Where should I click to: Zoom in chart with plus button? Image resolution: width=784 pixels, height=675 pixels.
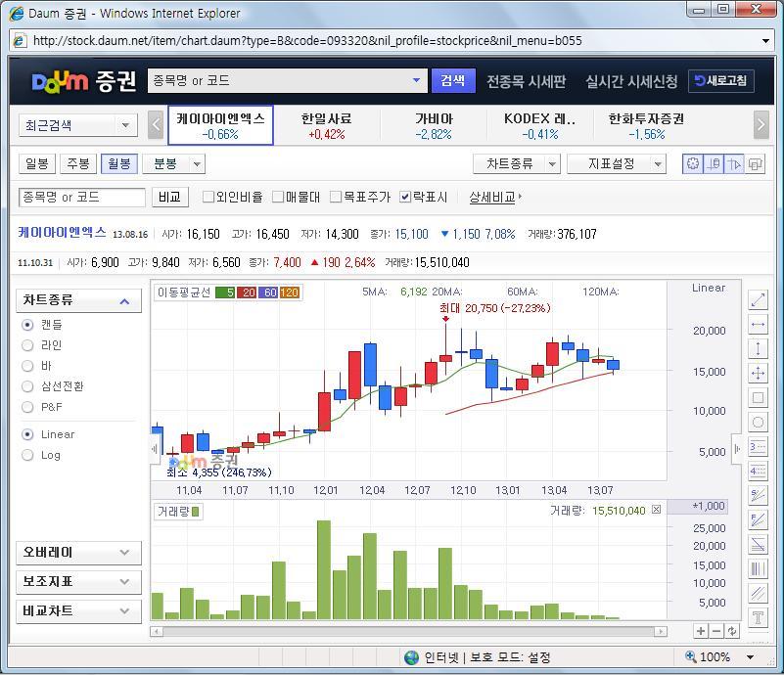click(x=701, y=631)
